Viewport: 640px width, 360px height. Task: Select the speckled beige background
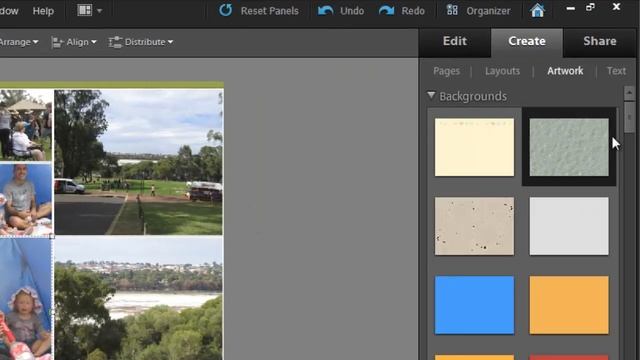tap(474, 226)
